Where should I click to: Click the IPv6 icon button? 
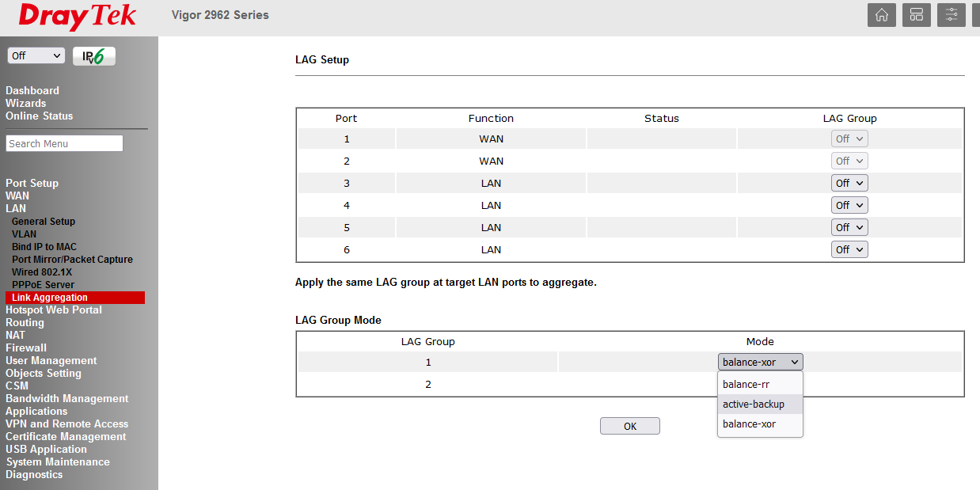[94, 56]
